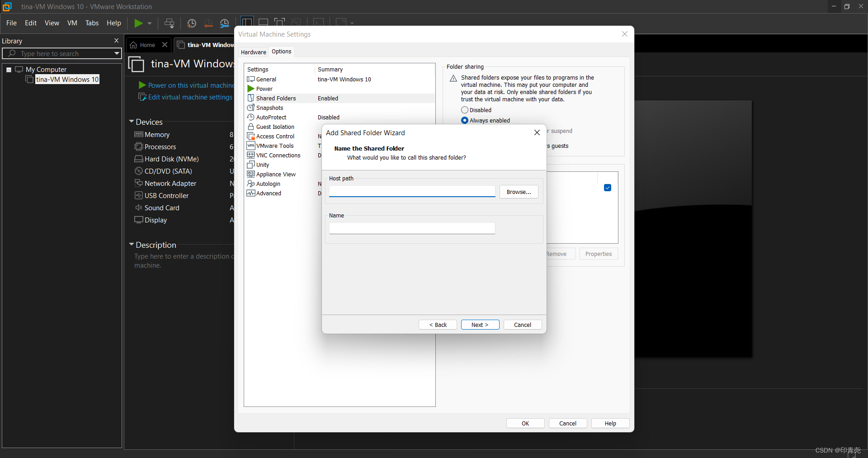This screenshot has width=868, height=458.
Task: Cancel the Add Shared Folder Wizard
Action: [523, 325]
